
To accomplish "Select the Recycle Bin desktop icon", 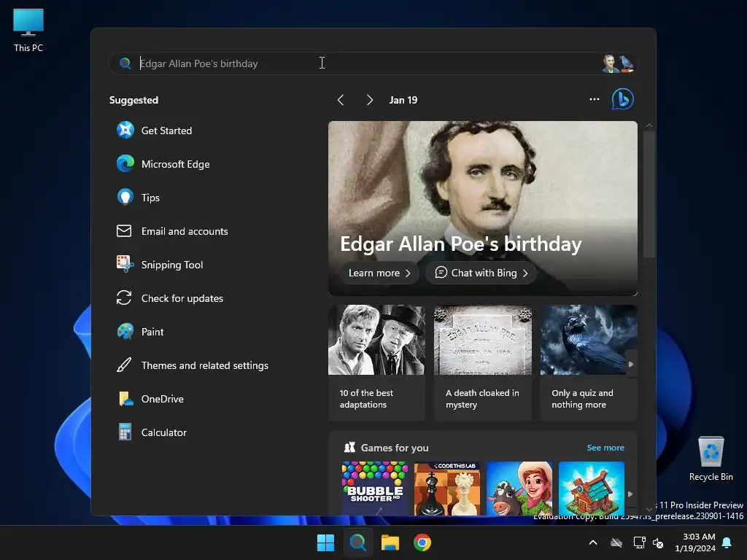I will click(x=711, y=459).
